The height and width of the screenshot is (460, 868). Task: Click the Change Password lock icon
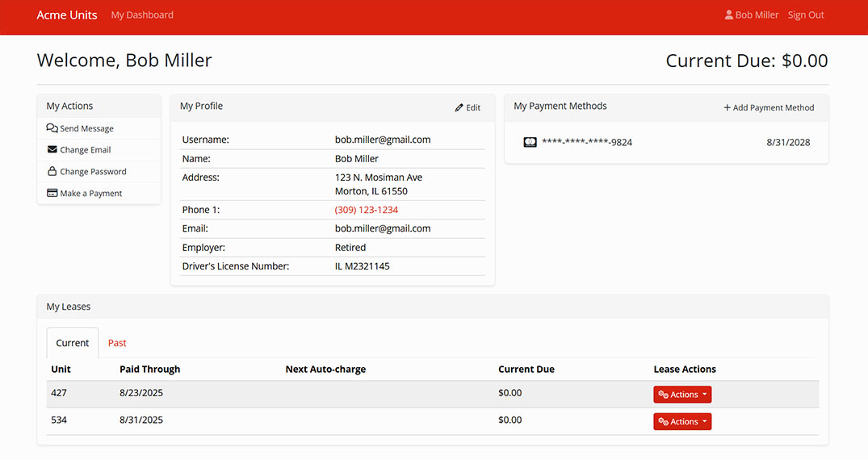(52, 171)
